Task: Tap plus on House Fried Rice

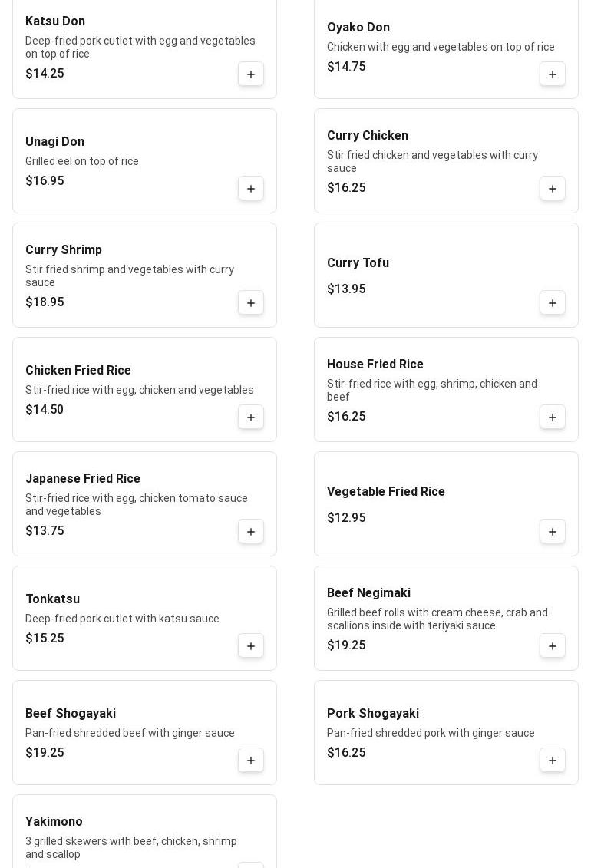Action: coord(553,417)
